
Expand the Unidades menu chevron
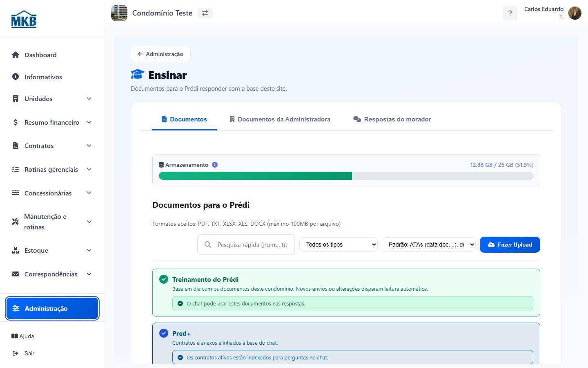(89, 99)
